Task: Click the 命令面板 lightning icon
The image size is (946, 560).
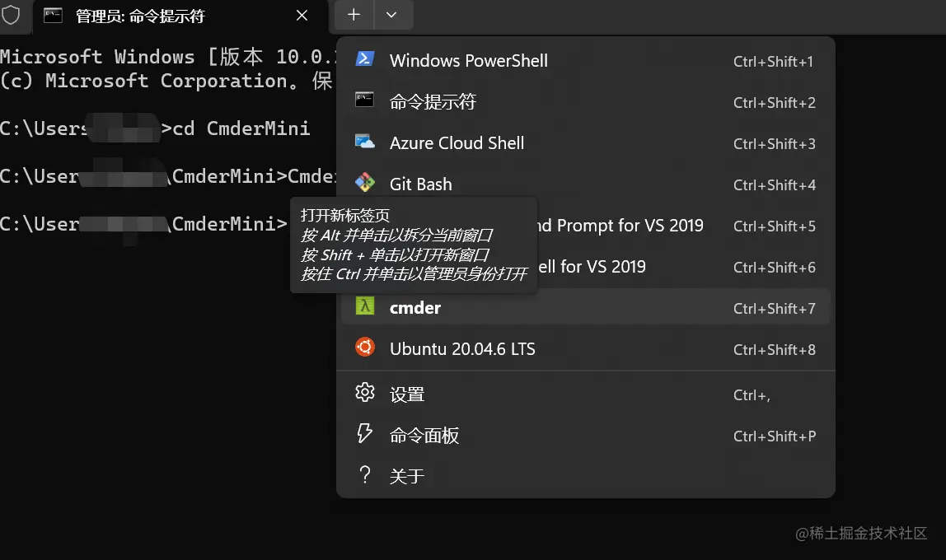Action: pyautogui.click(x=365, y=435)
